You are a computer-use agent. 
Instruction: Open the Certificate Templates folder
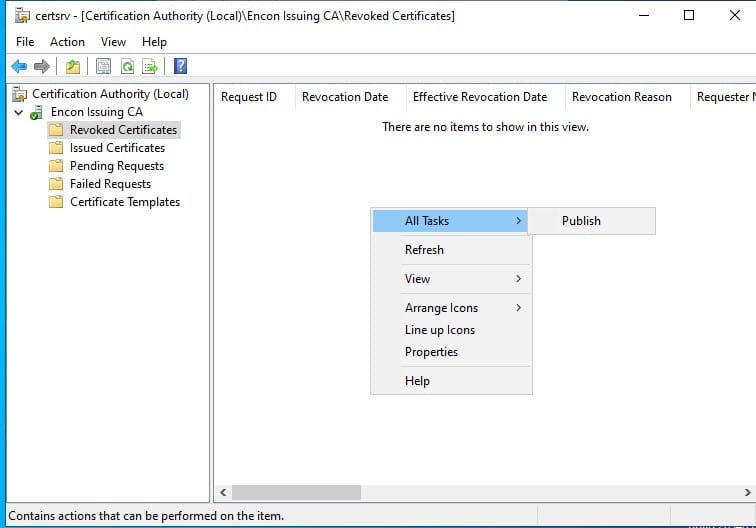pos(124,202)
